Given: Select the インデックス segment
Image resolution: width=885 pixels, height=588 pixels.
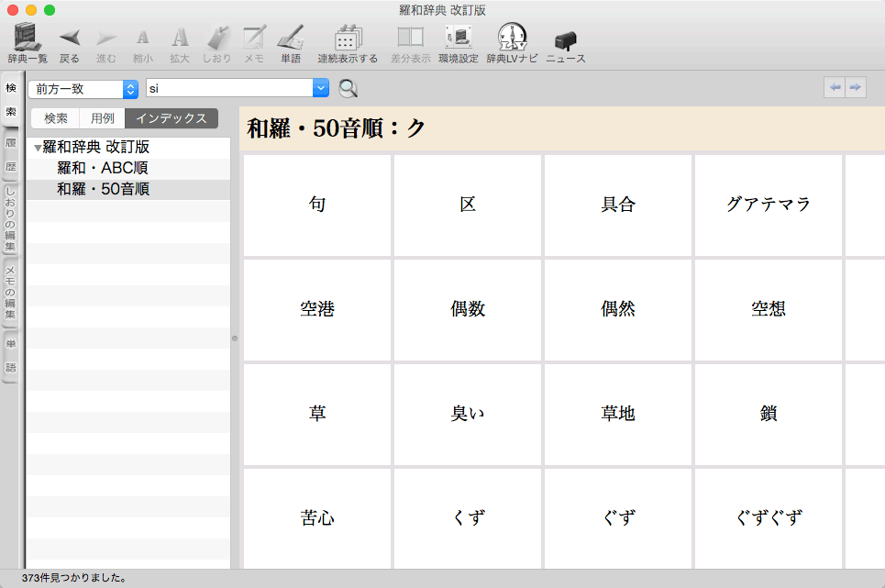Looking at the screenshot, I should point(171,118).
